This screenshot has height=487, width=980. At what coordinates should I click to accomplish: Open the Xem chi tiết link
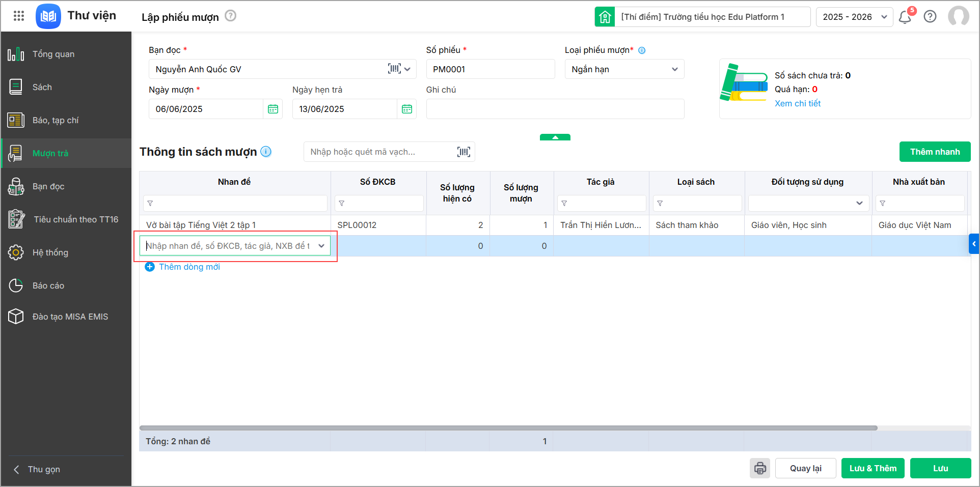(x=798, y=103)
